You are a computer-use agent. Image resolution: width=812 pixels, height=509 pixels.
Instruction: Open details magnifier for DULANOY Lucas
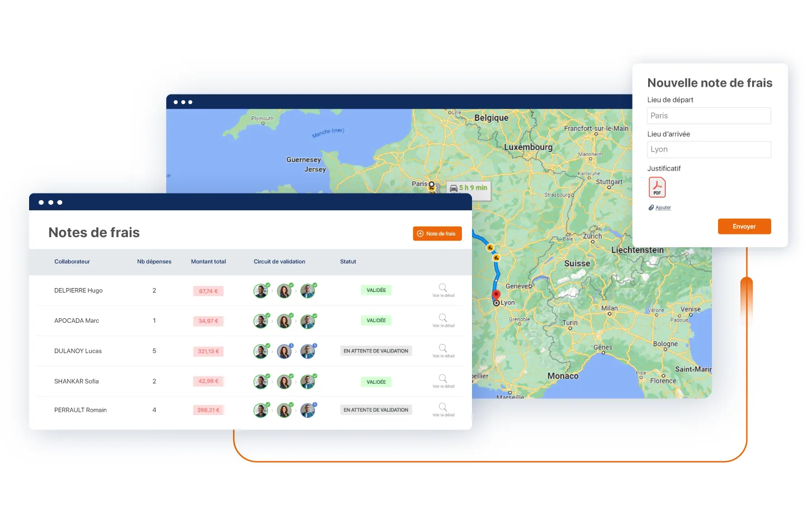tap(443, 348)
